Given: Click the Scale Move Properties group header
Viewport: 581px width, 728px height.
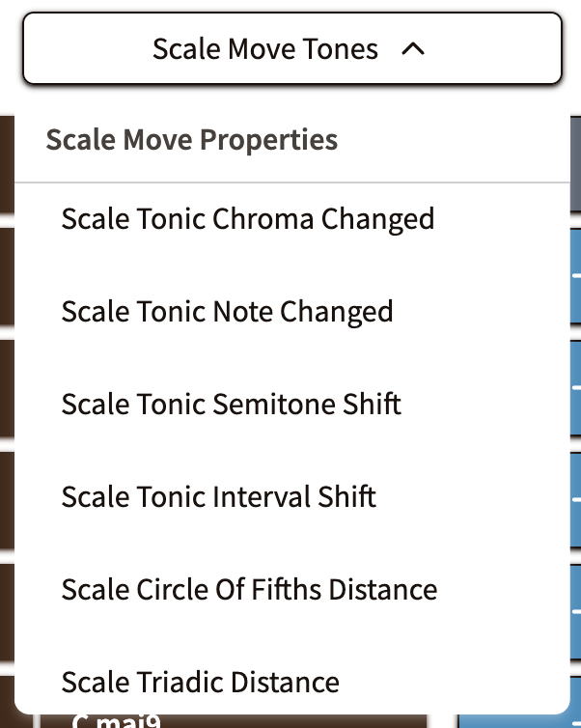Looking at the screenshot, I should coord(192,140).
